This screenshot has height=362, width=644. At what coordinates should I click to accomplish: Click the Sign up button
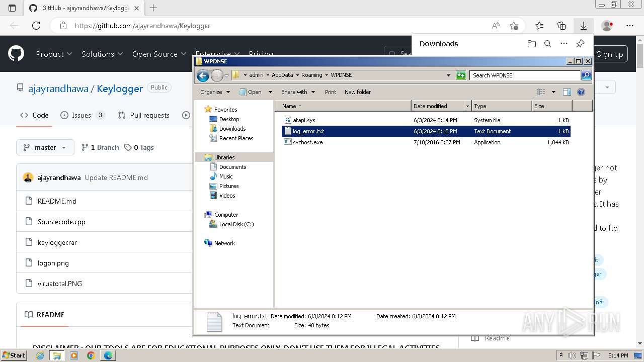click(x=610, y=54)
